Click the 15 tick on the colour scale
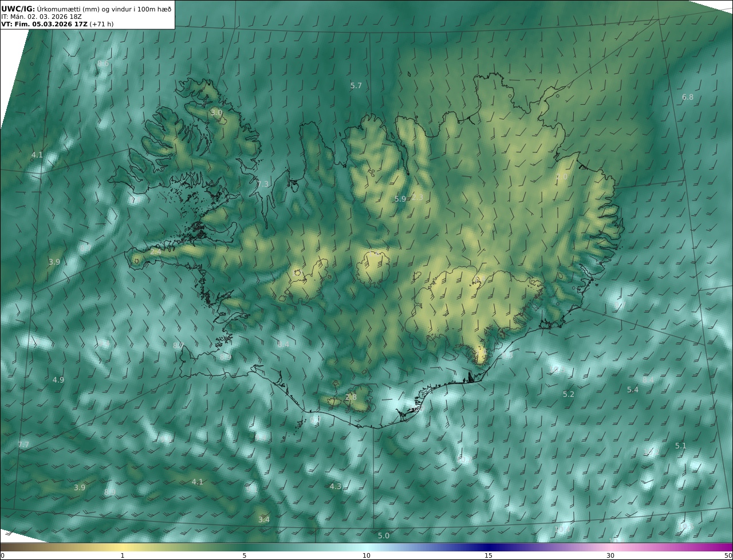Viewport: 733px width, 560px height. [488, 555]
